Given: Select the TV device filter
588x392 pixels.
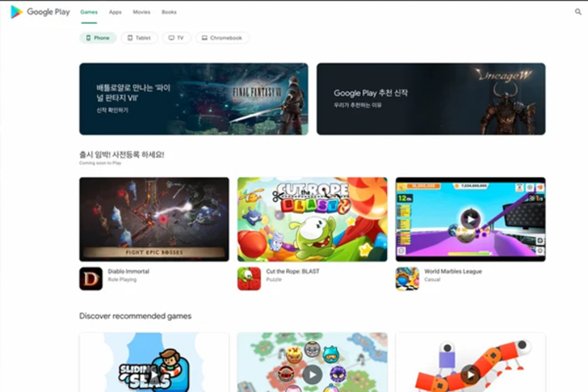Looking at the screenshot, I should pyautogui.click(x=176, y=38).
